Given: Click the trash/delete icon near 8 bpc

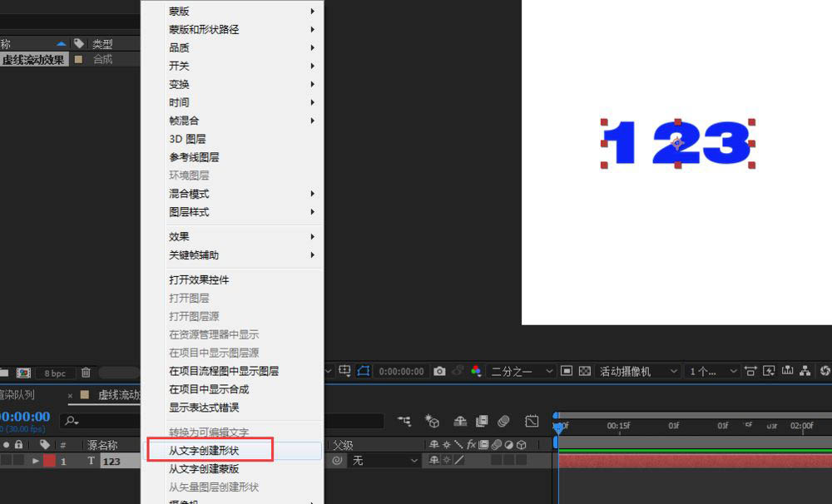Looking at the screenshot, I should pyautogui.click(x=86, y=373).
